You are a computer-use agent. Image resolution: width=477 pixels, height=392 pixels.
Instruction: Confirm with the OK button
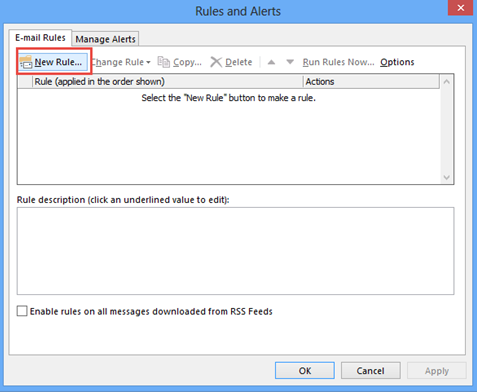tap(305, 371)
